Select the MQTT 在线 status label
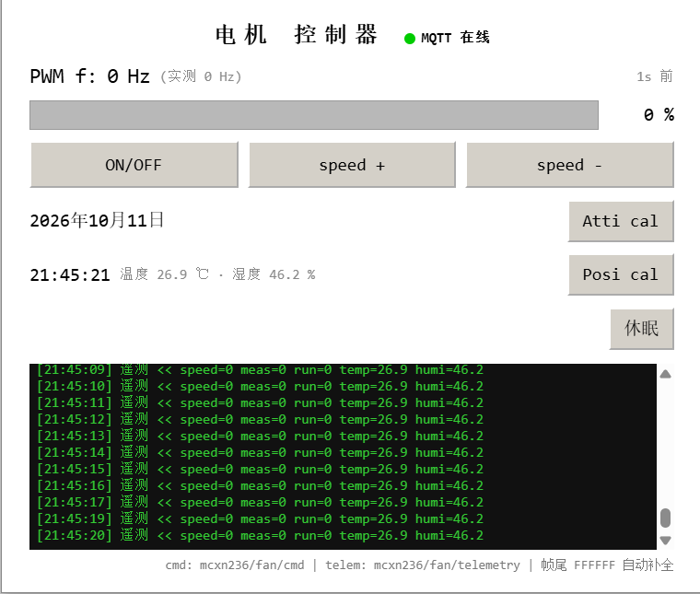700x594 pixels. 455,38
